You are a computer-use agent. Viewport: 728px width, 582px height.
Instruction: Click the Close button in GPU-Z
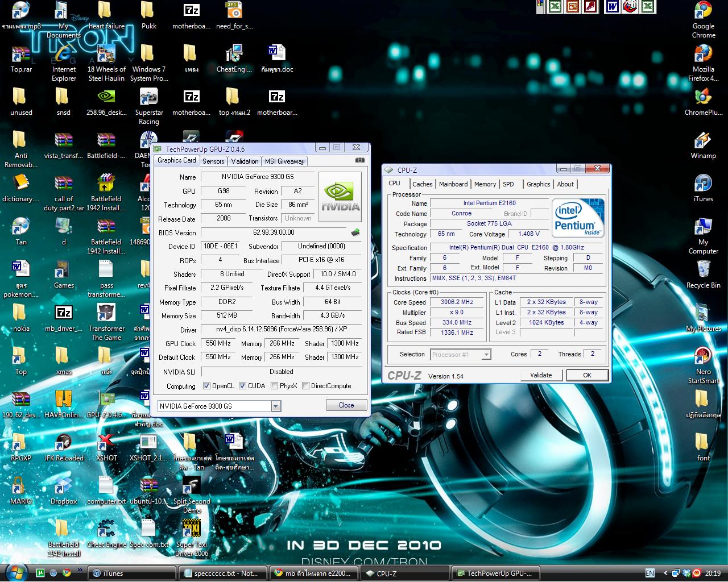[346, 405]
